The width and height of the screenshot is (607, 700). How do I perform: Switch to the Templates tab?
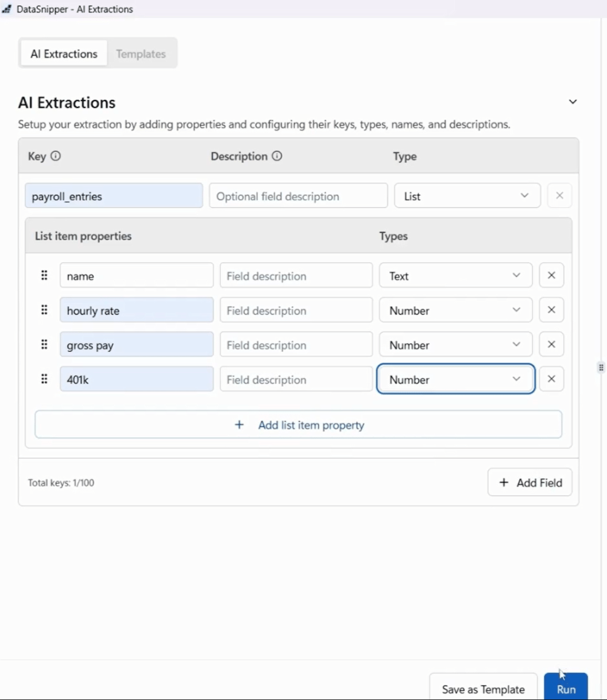(141, 53)
